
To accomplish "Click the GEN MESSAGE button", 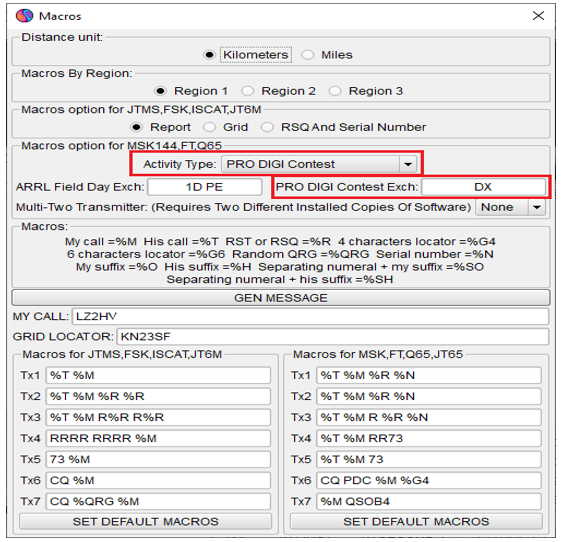I will click(281, 298).
